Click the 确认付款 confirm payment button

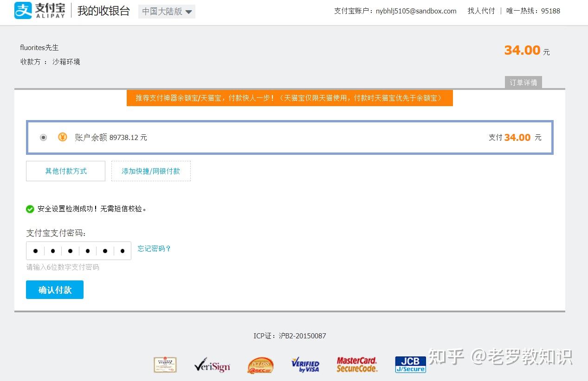click(55, 290)
